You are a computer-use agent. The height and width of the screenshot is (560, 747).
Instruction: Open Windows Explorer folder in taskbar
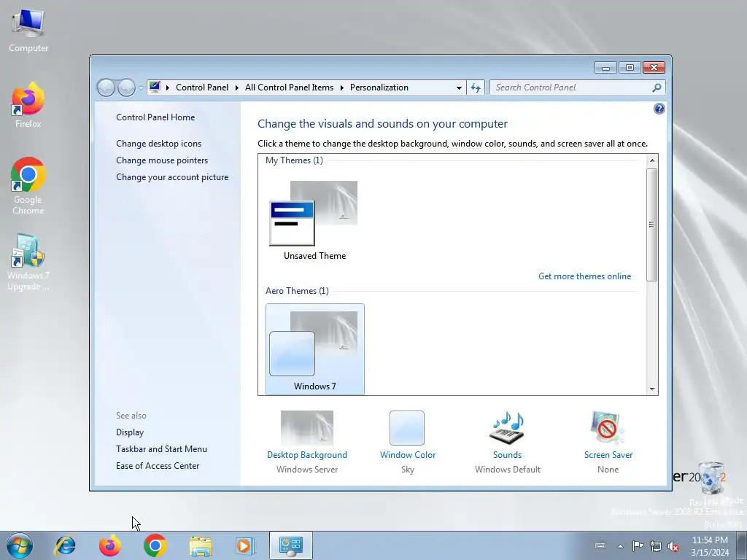201,545
